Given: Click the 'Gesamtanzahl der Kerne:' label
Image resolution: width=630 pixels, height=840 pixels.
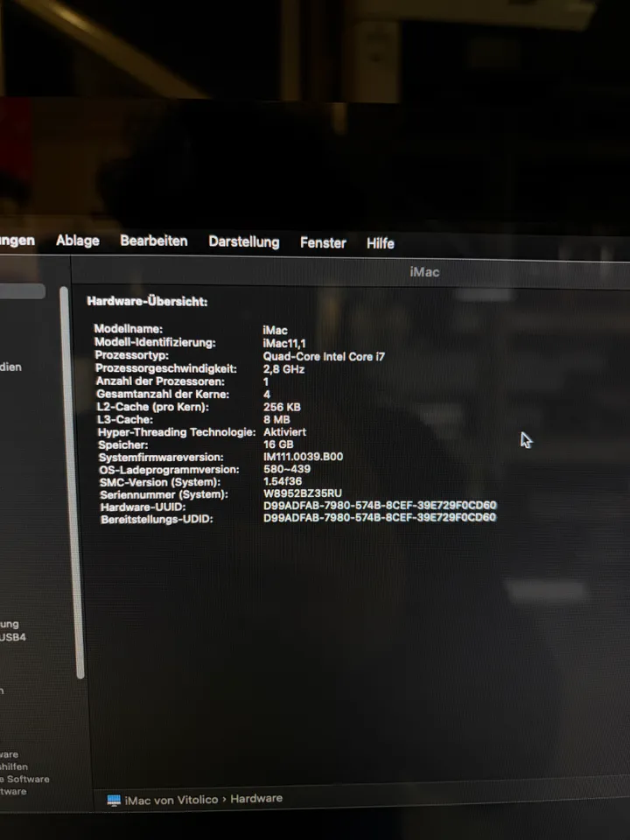Looking at the screenshot, I should pos(163,395).
